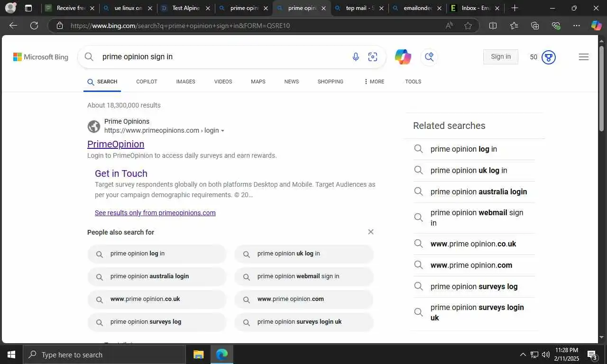This screenshot has width=607, height=364.
Task: Open a new browser tab
Action: pos(515,8)
